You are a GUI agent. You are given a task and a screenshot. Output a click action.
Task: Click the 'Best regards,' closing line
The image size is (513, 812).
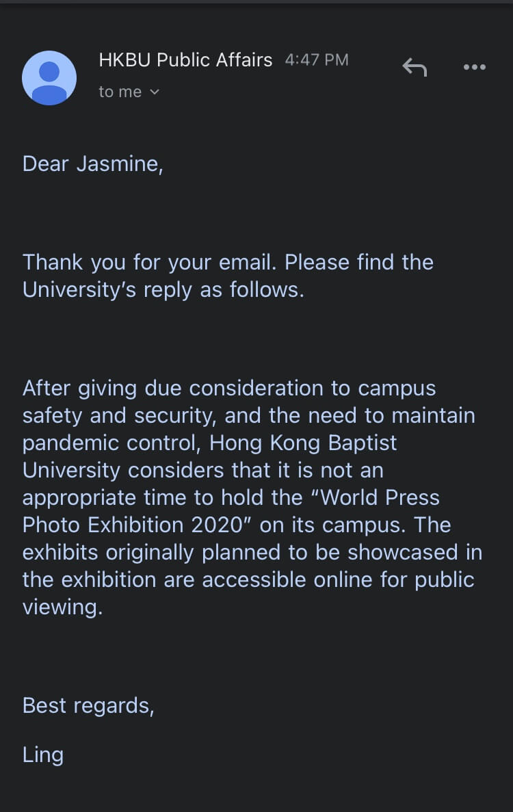coord(88,706)
